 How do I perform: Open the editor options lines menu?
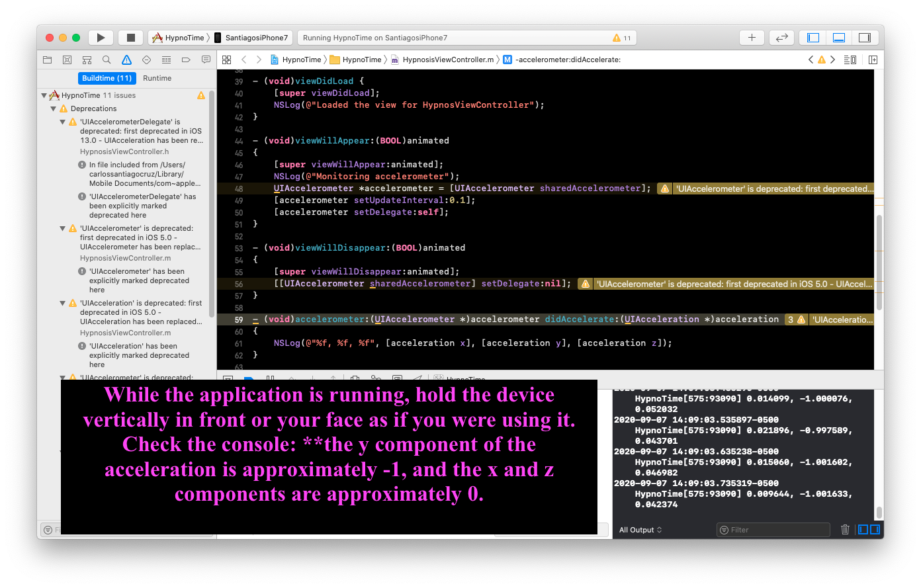[850, 60]
